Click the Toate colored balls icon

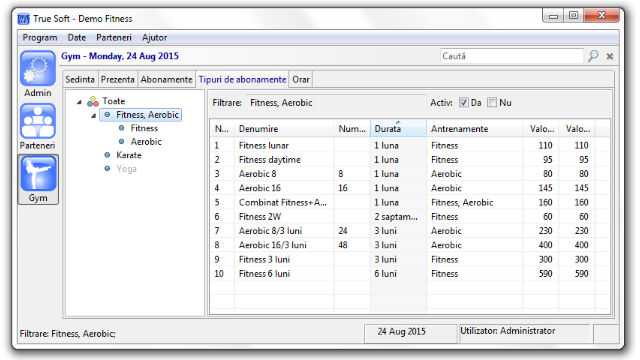coord(93,101)
